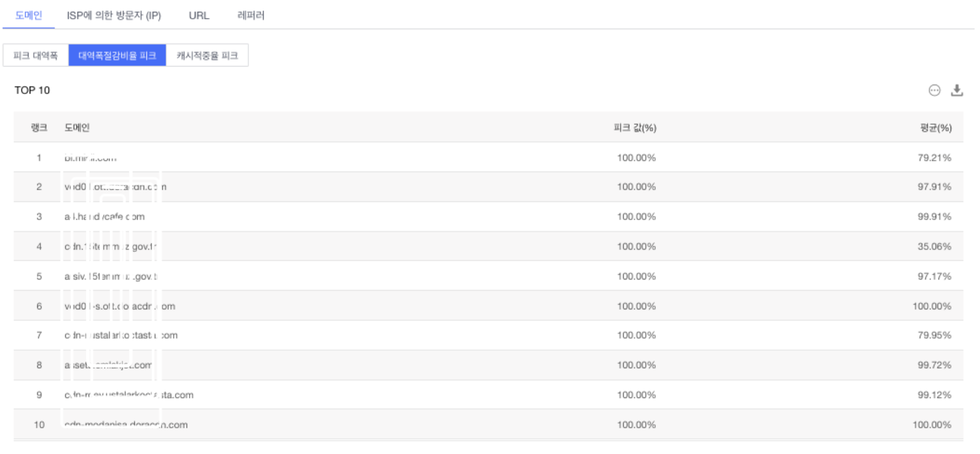The image size is (980, 454).
Task: Click the 35.06% average value in row 4
Action: [x=934, y=246]
